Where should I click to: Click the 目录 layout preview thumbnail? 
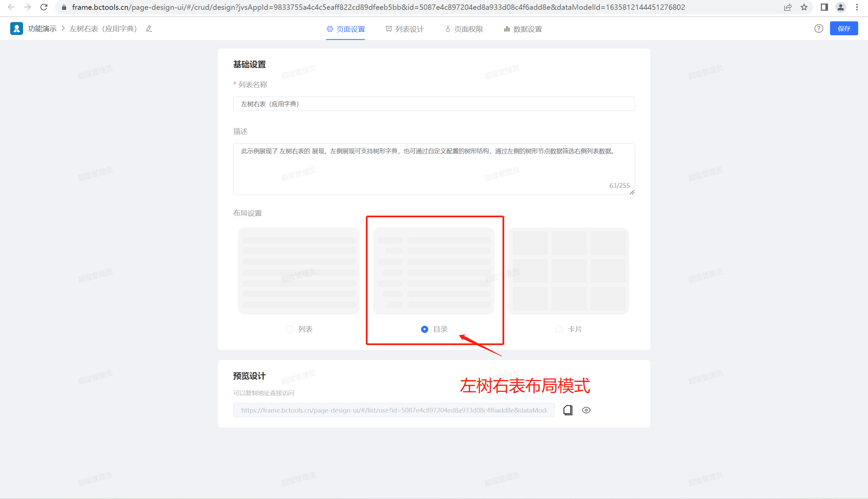[433, 271]
